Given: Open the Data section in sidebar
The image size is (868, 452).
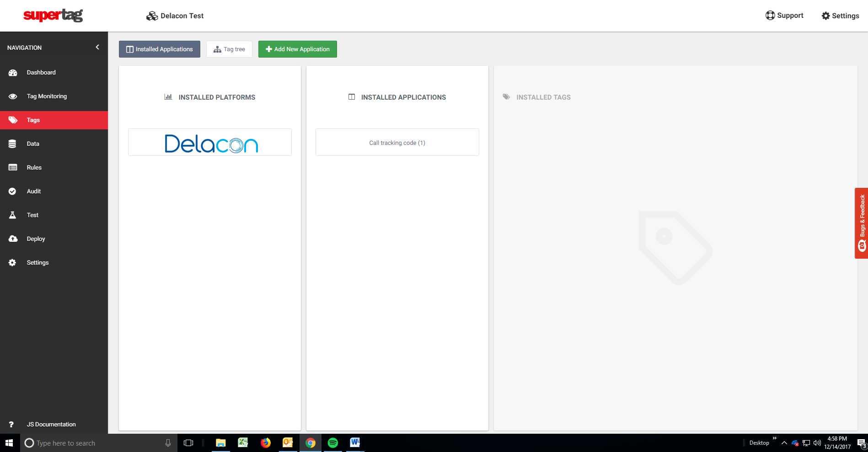Looking at the screenshot, I should (54, 144).
